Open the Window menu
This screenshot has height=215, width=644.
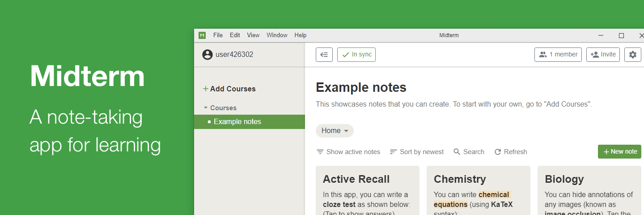point(277,35)
